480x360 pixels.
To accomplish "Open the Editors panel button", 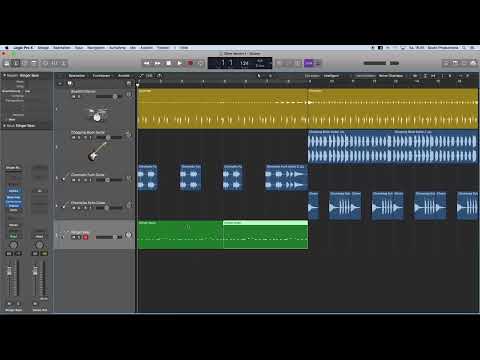I will point(64,63).
